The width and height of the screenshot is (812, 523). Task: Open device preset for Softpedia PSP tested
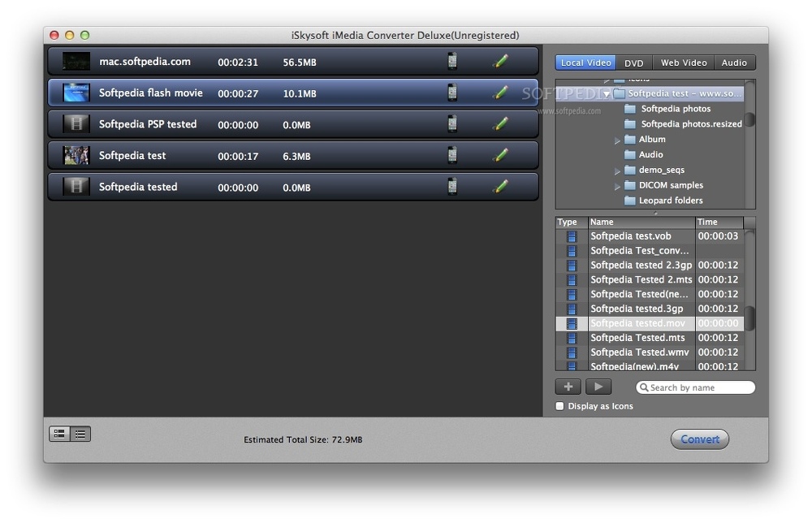(x=452, y=123)
